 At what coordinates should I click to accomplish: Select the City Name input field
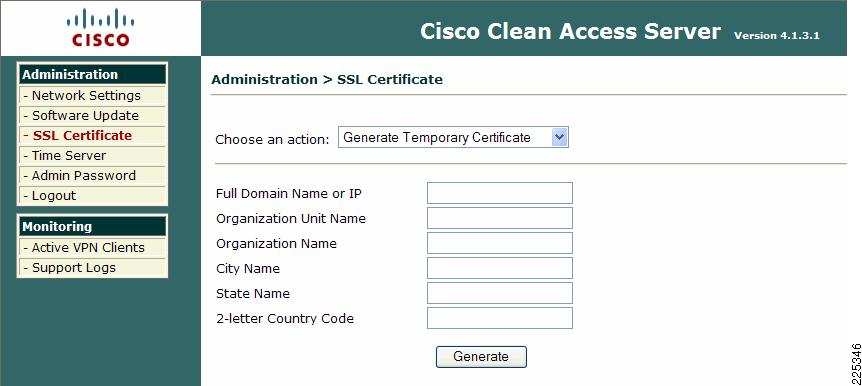click(x=500, y=268)
